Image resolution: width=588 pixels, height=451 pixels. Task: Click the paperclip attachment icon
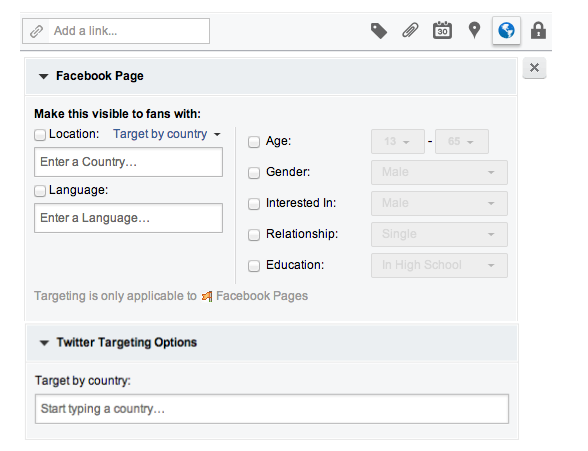pos(410,30)
